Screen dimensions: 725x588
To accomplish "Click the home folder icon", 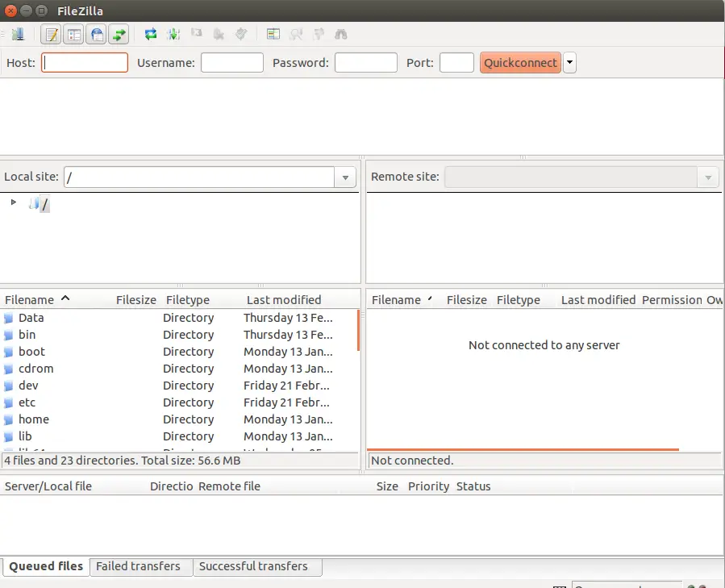I will (x=8, y=419).
